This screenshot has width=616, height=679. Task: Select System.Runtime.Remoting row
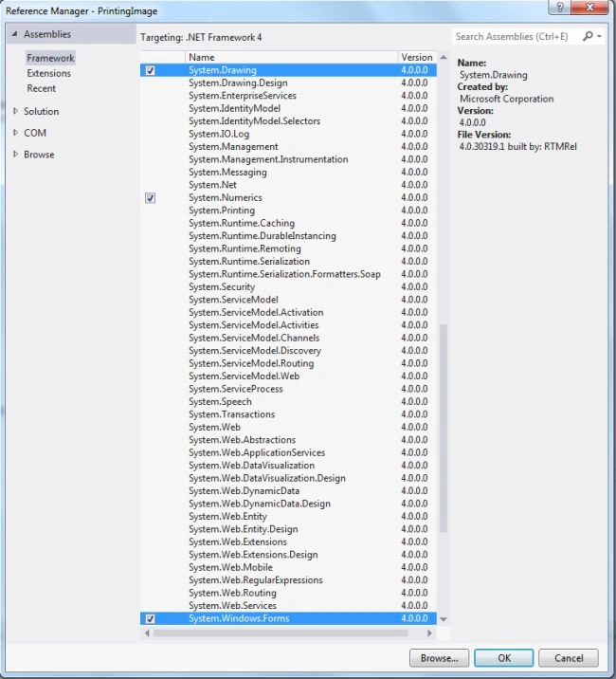pyautogui.click(x=288, y=248)
